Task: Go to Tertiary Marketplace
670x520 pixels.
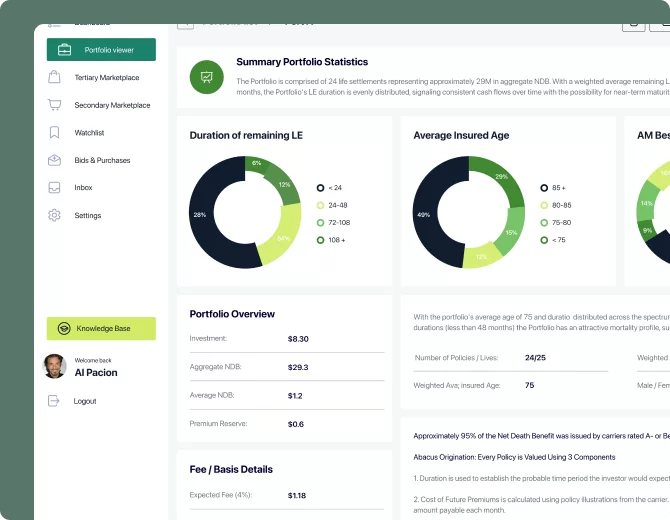Action: click(107, 77)
